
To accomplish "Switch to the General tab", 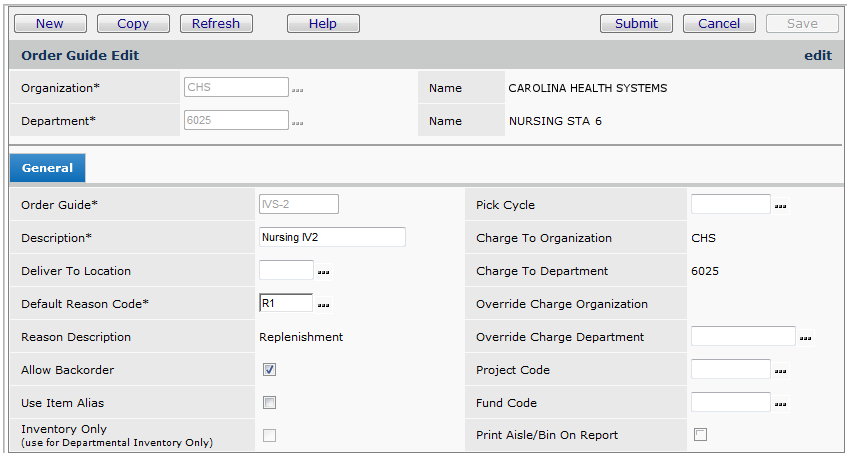I will 48,169.
